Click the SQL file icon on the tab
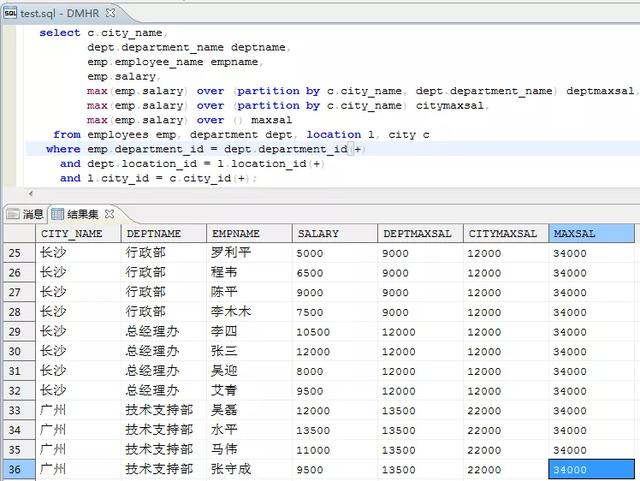 pyautogui.click(x=10, y=13)
